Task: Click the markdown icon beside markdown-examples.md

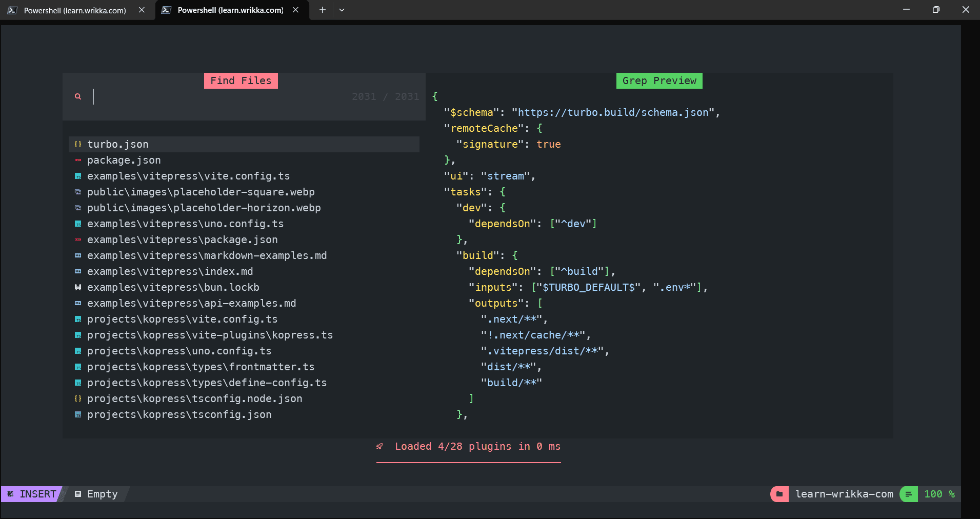Action: (78, 255)
